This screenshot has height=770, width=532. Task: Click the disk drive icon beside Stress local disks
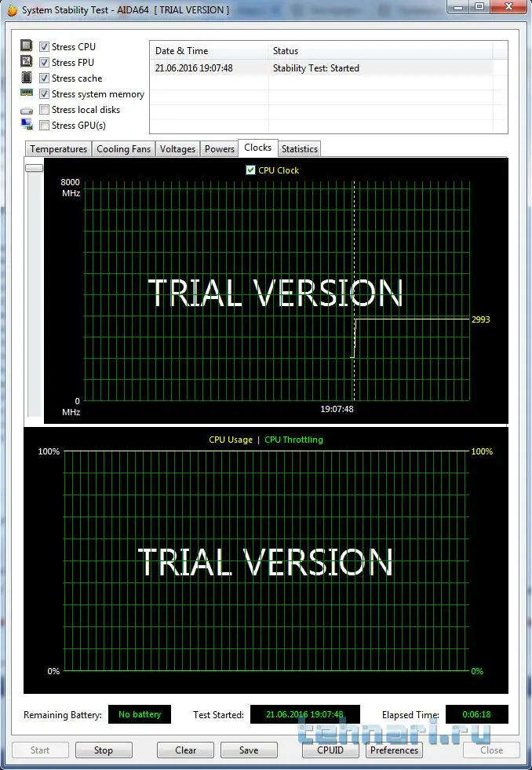pyautogui.click(x=27, y=111)
